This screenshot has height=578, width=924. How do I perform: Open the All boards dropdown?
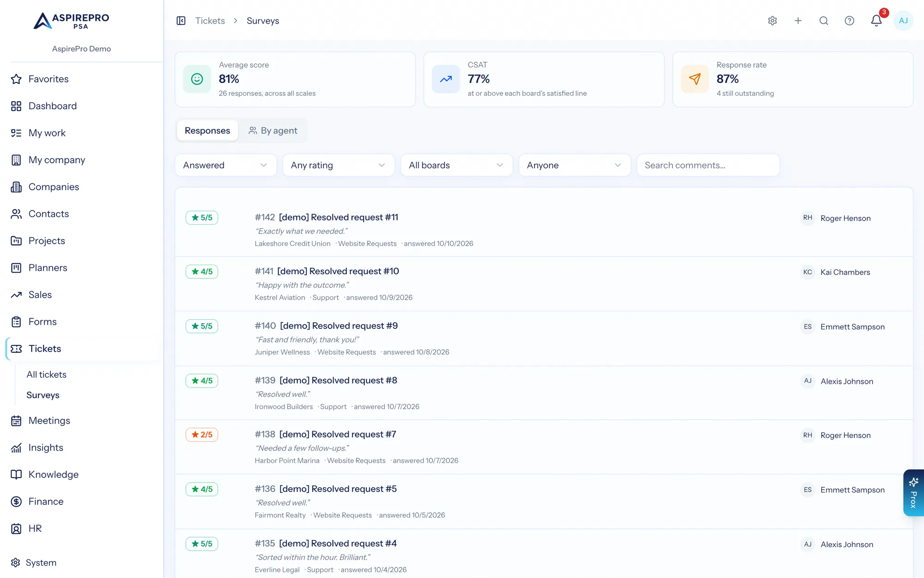(456, 165)
